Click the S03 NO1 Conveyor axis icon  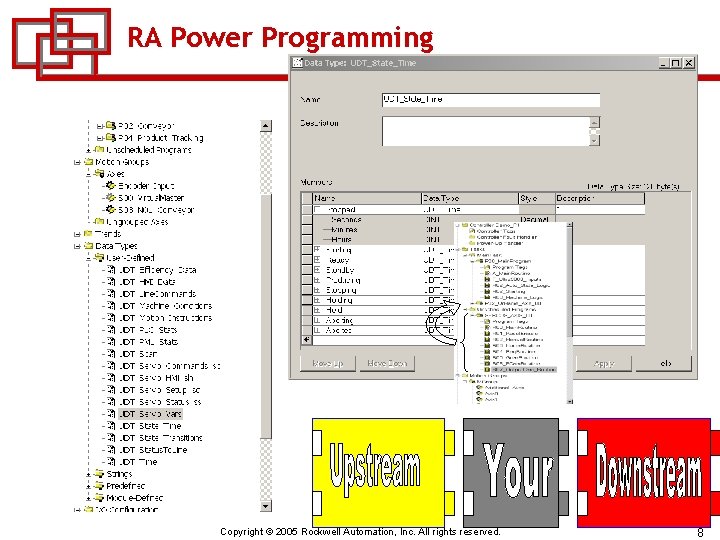(x=111, y=209)
